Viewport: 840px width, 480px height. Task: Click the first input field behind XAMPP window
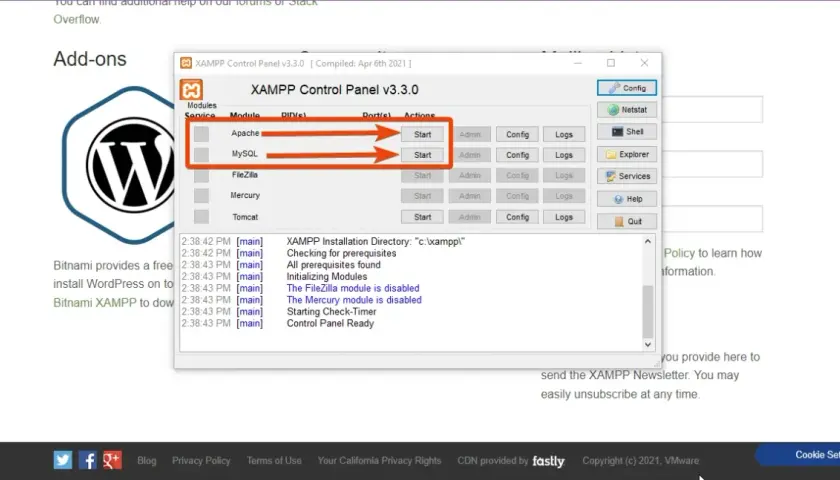712,110
